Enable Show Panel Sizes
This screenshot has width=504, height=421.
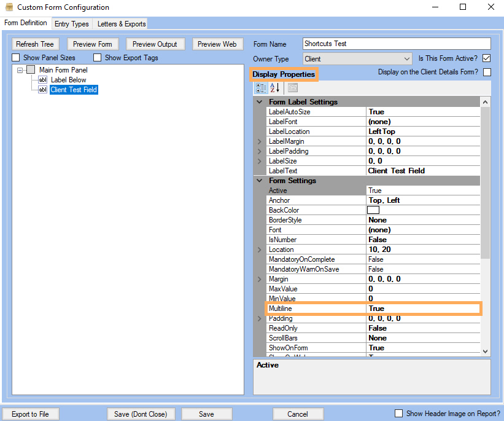15,57
